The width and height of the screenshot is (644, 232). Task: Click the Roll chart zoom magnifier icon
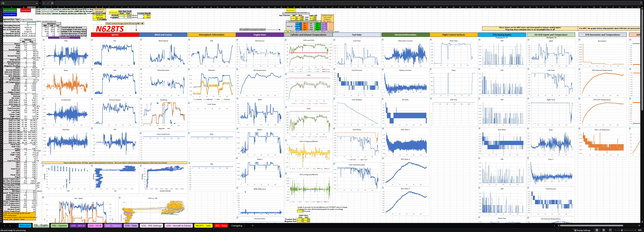click(44, 40)
